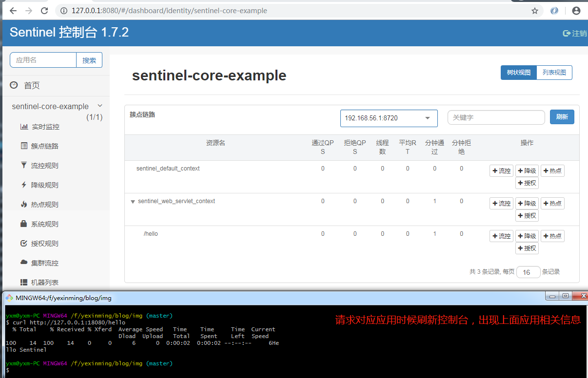Switch to 树状视图 tree view
The image size is (588, 378).
(x=518, y=73)
